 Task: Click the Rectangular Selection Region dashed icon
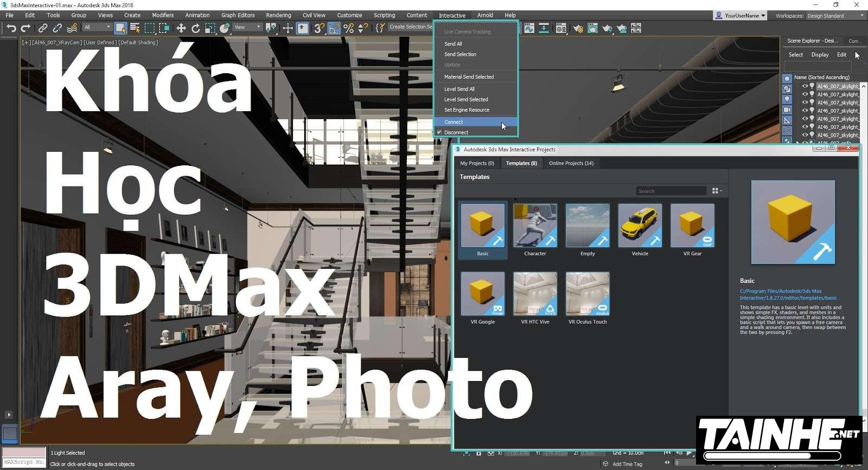(150, 28)
